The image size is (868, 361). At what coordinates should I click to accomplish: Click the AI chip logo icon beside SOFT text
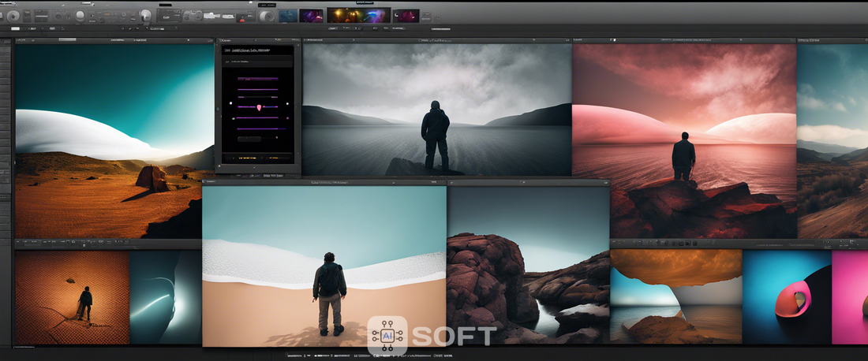point(387,336)
